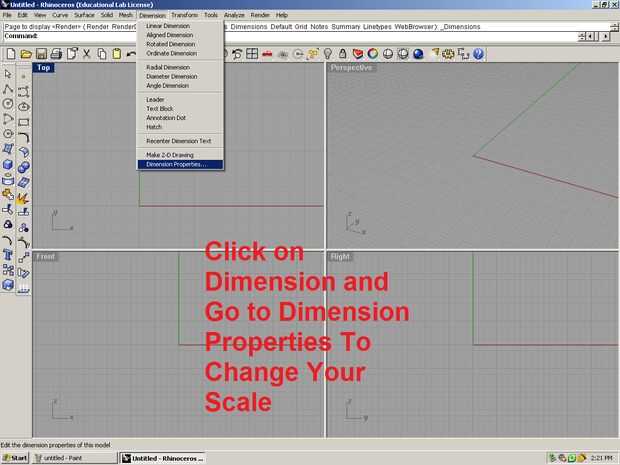Choose Text Block from the menu

[180, 109]
